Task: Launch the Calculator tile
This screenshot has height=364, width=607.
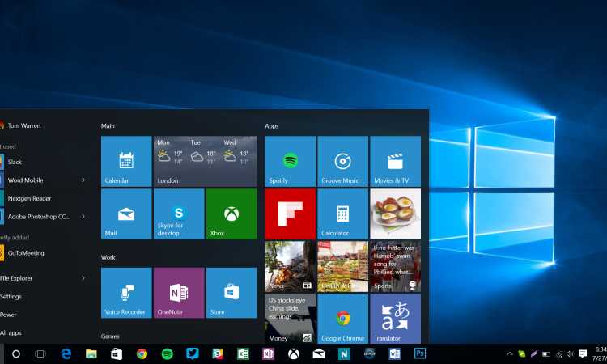Action: tap(343, 214)
